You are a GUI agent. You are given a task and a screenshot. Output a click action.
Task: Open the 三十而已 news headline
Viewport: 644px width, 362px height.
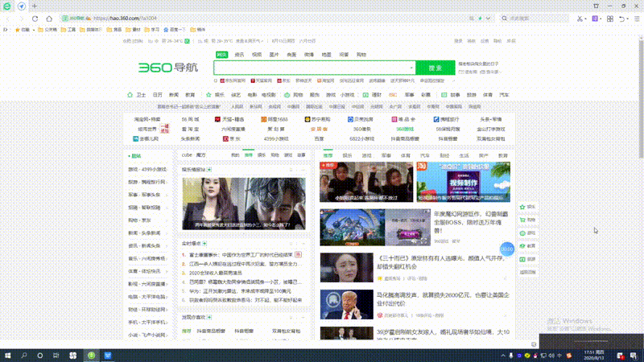[x=442, y=262]
